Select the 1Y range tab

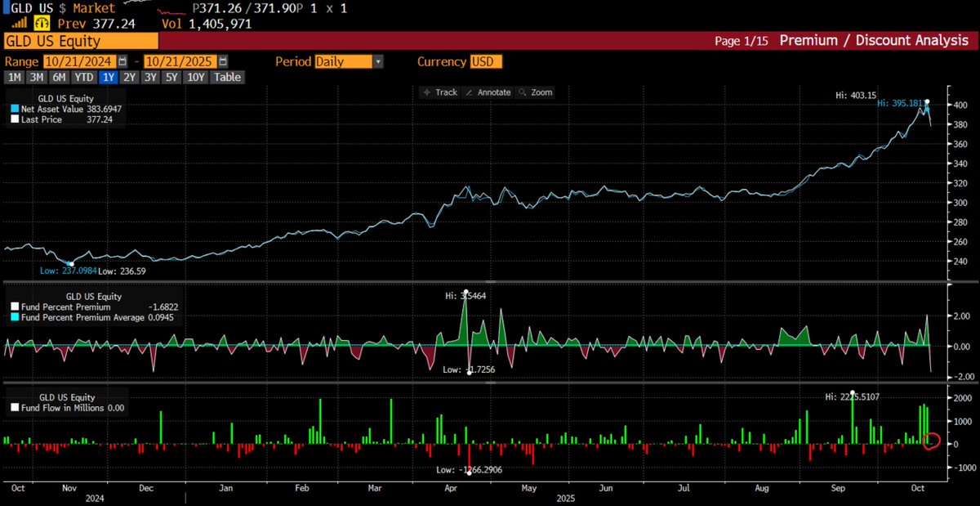tap(108, 77)
